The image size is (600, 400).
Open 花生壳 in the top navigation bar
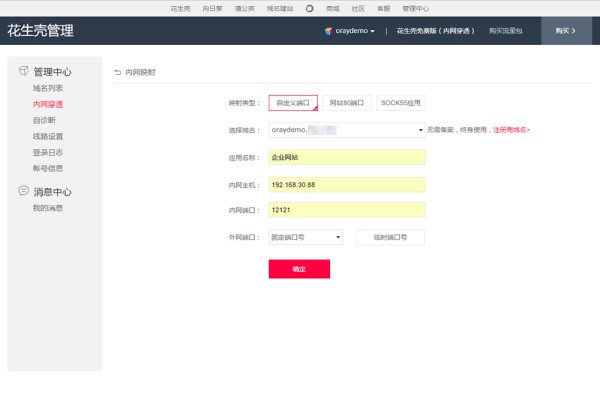click(180, 8)
